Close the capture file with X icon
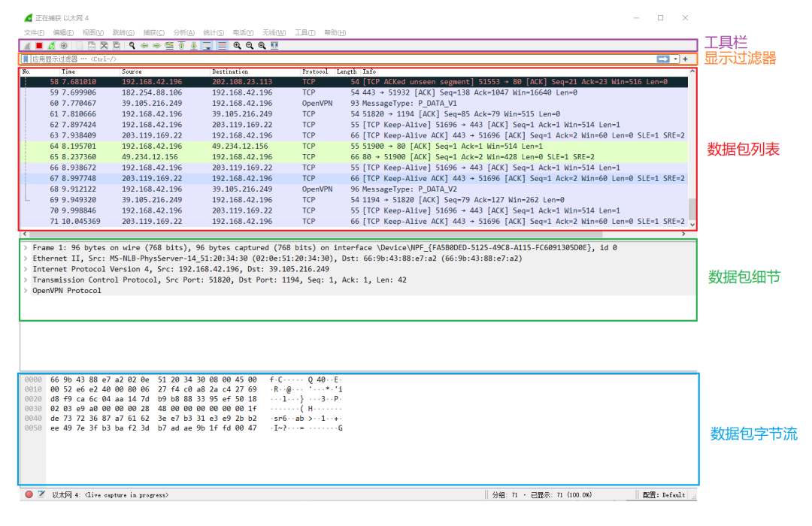This screenshot has height=526, width=812. coord(104,46)
